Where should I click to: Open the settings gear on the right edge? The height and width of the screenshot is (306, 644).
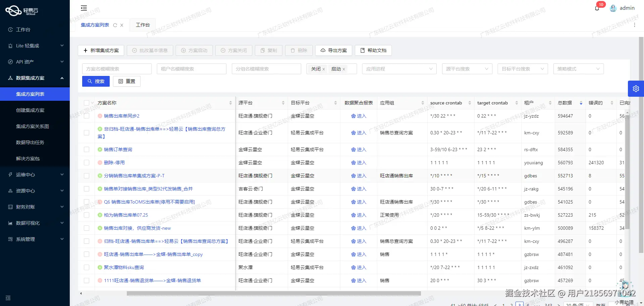(x=636, y=88)
